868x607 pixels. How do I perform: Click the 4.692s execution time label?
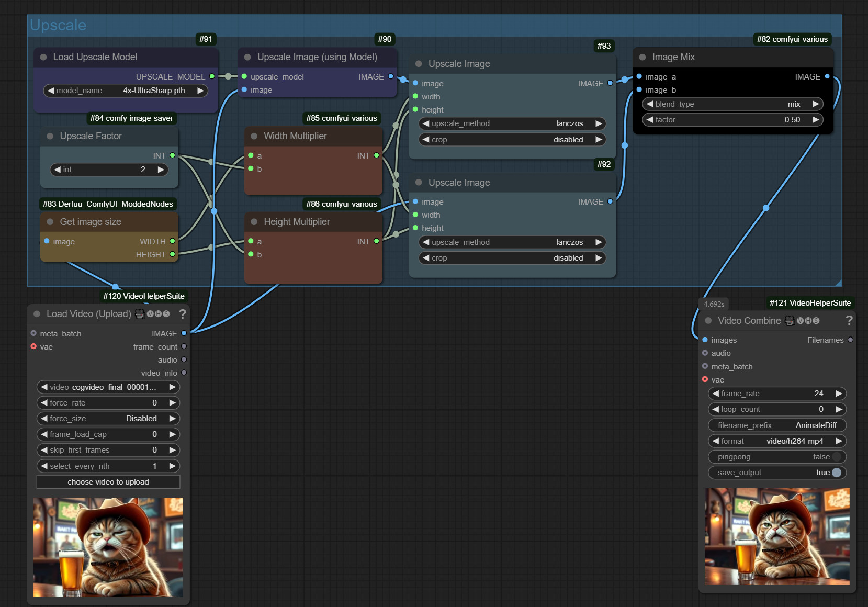pyautogui.click(x=714, y=304)
